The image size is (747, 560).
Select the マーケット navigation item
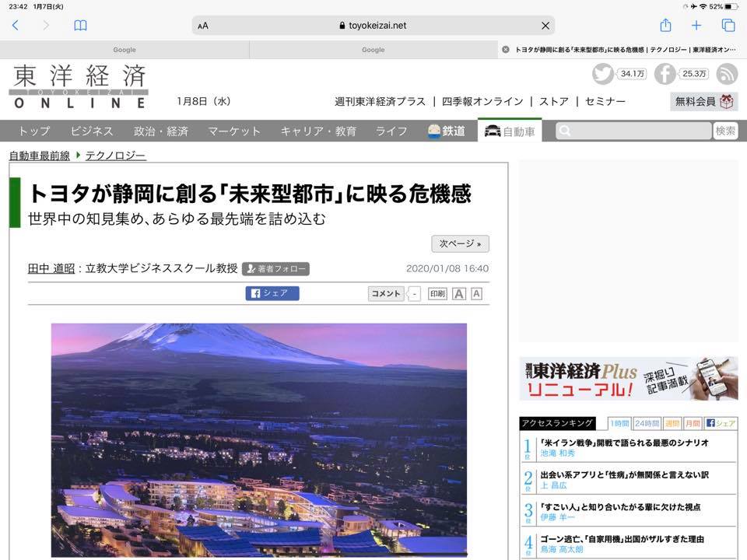click(x=234, y=131)
